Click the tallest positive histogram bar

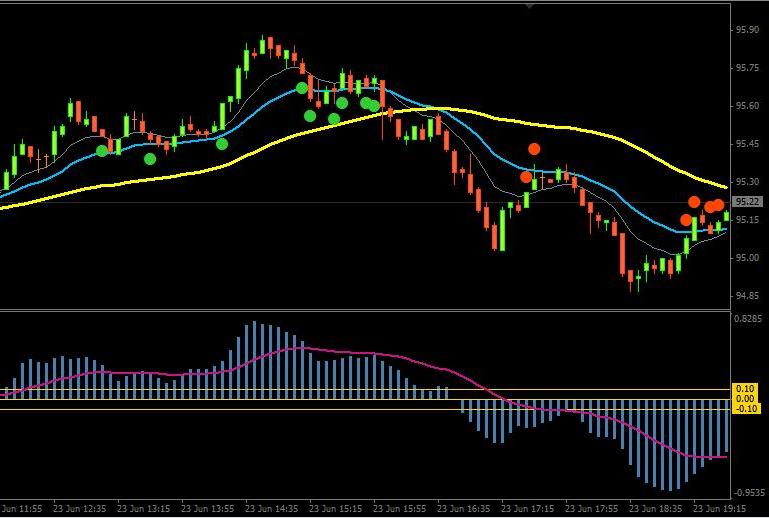coord(254,360)
